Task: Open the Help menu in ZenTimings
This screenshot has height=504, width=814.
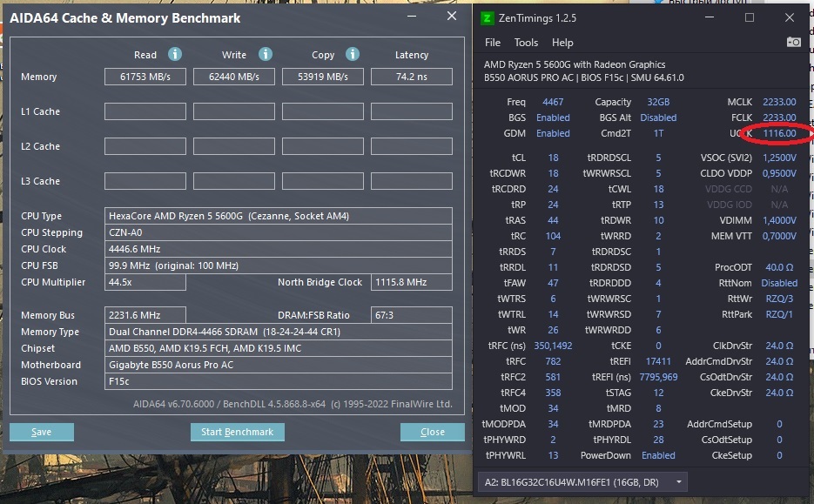Action: tap(562, 43)
